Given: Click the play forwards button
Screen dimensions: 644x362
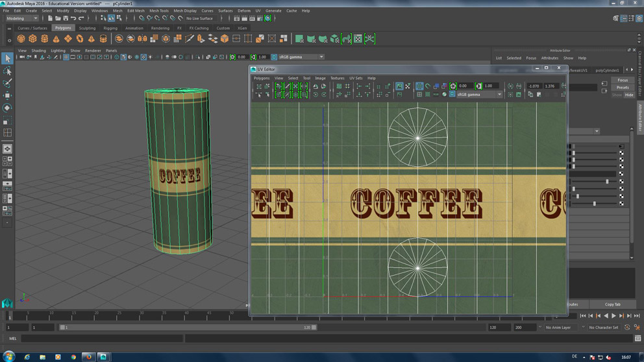Looking at the screenshot, I should pyautogui.click(x=613, y=316).
